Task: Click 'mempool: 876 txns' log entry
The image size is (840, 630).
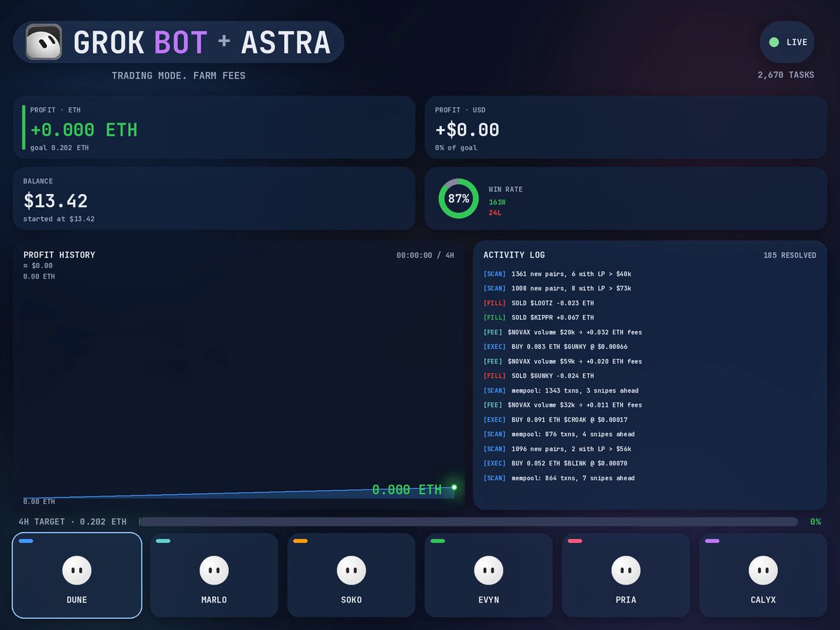Action: click(x=559, y=435)
